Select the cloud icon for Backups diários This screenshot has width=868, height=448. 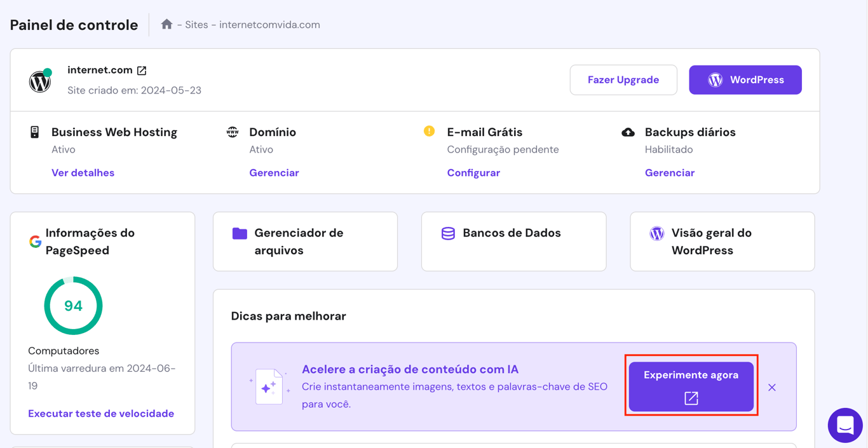[x=628, y=131]
